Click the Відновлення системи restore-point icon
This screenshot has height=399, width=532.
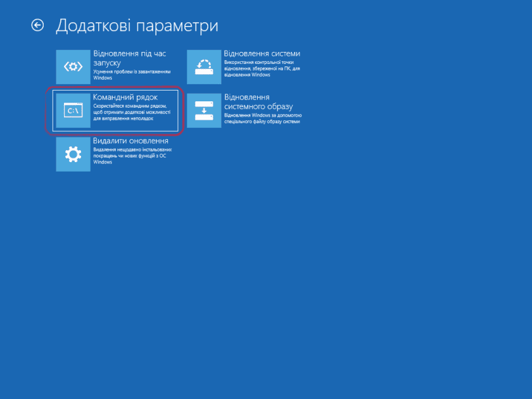(204, 66)
